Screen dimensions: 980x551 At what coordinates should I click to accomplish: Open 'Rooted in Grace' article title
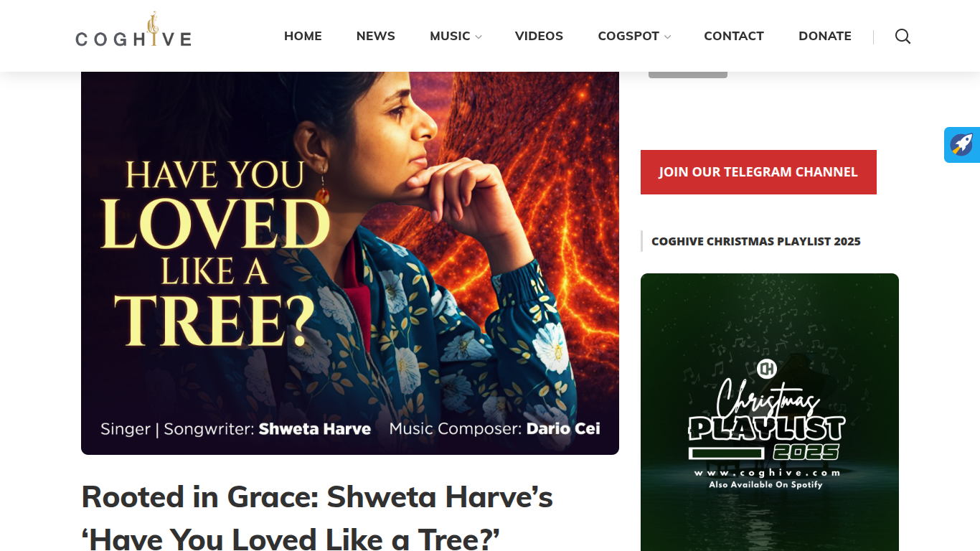[317, 517]
